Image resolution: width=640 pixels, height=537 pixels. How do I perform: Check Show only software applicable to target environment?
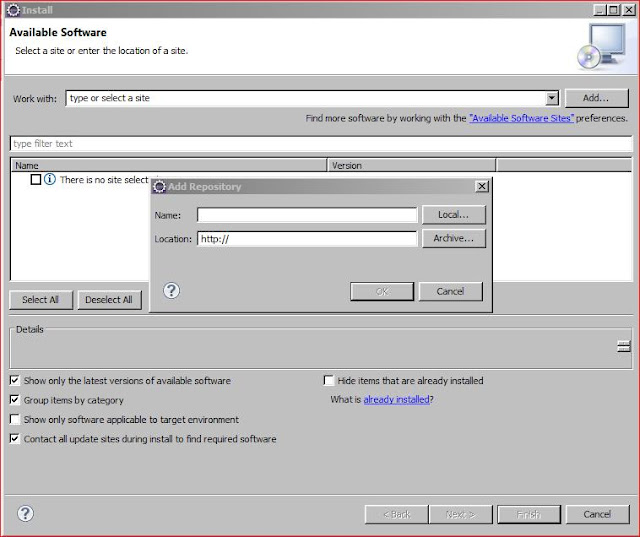pyautogui.click(x=15, y=419)
